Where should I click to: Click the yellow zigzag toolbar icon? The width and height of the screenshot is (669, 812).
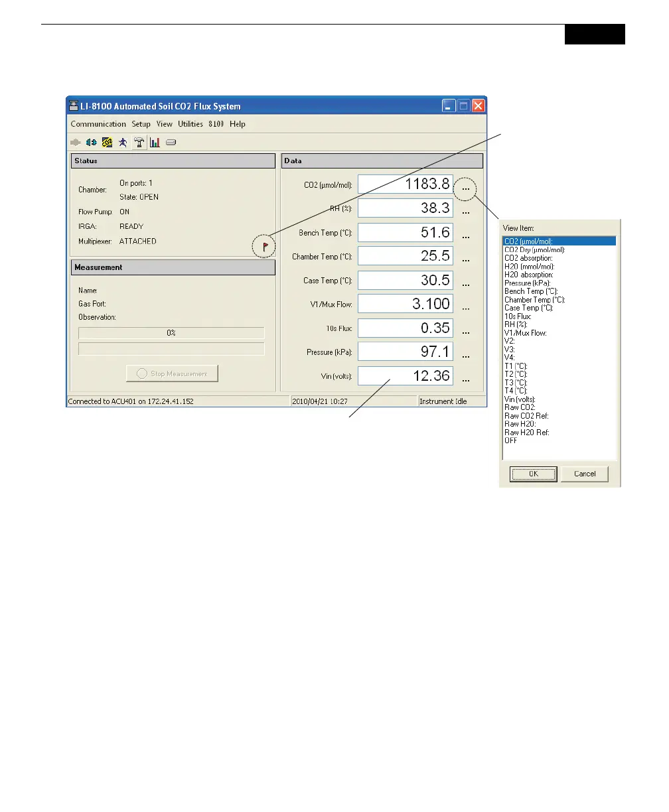[x=106, y=142]
